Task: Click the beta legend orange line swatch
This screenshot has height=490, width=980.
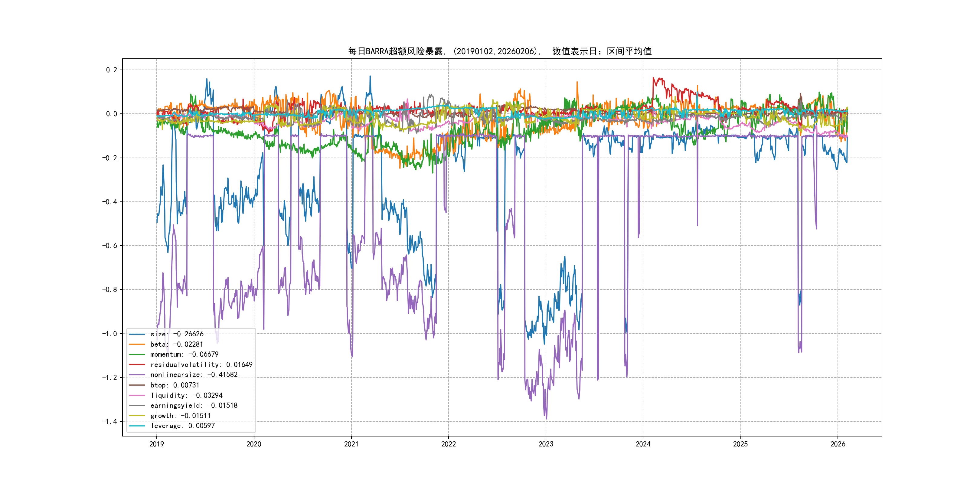Action: [137, 344]
